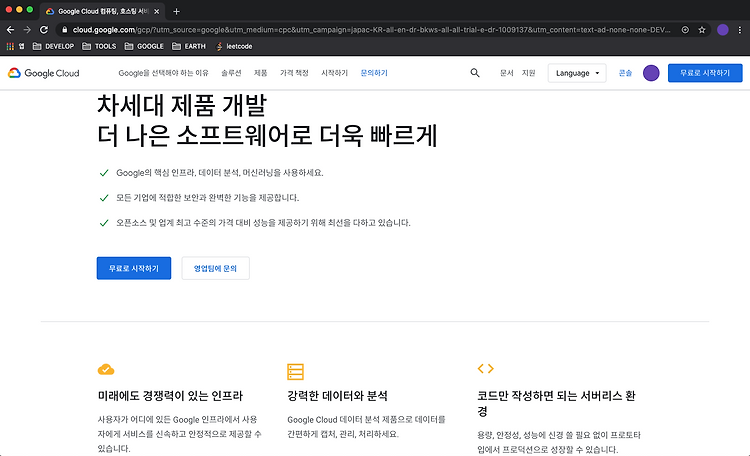Image resolution: width=750 pixels, height=456 pixels.
Task: Click the 문서 link in header
Action: (507, 73)
